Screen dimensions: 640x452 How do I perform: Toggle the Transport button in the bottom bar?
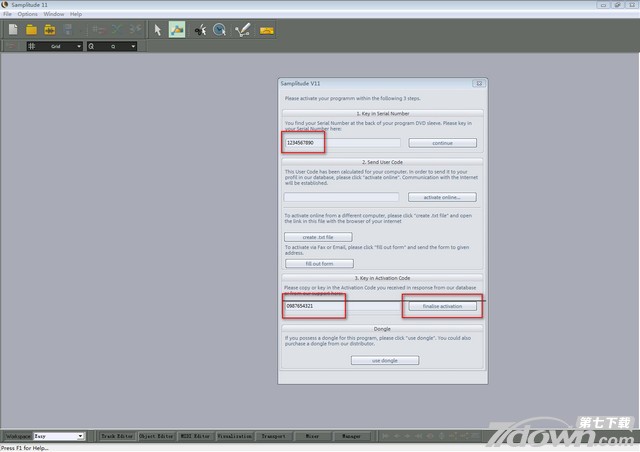(x=273, y=436)
